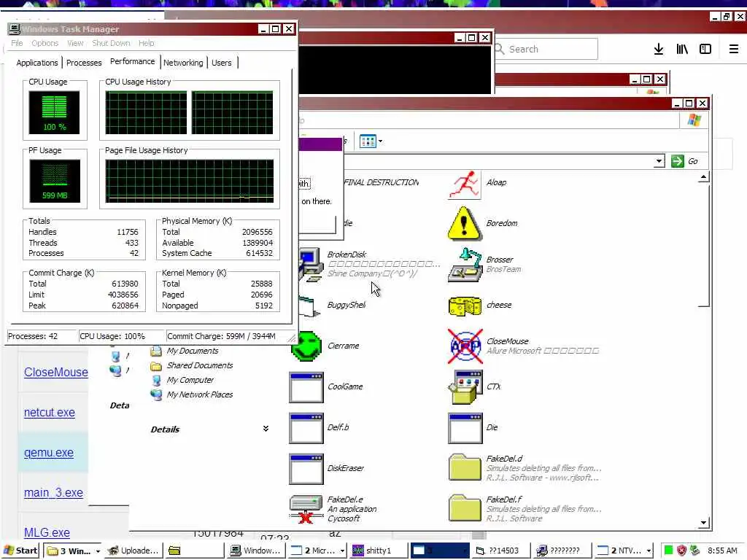Click the Views icon in Explorer toolbar
The width and height of the screenshot is (747, 560).
click(368, 141)
